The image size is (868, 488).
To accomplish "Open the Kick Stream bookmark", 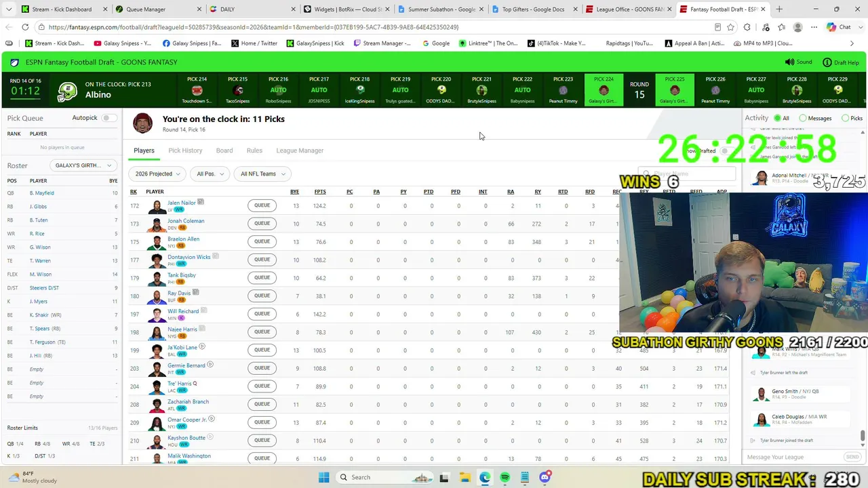I will tap(55, 43).
